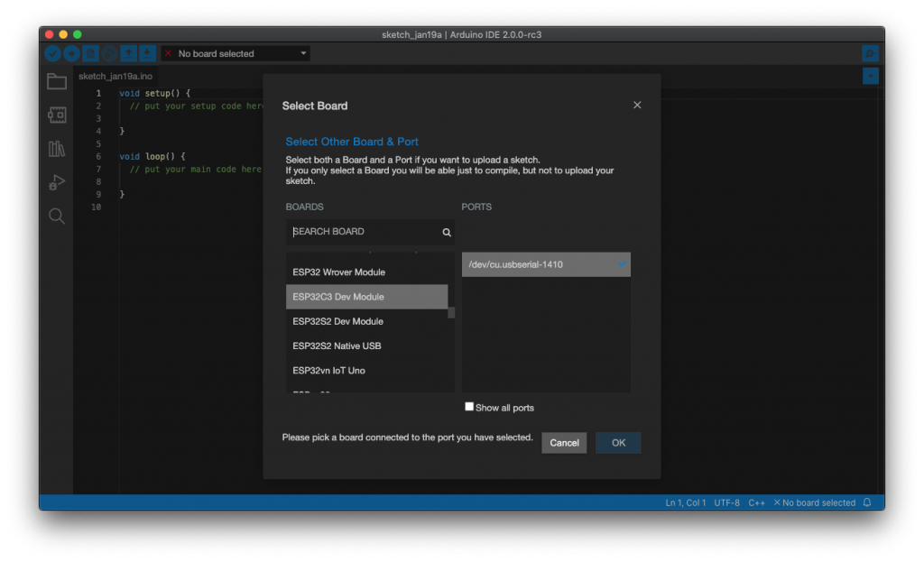The image size is (924, 562).
Task: Click the void setup() code line
Action: point(155,93)
